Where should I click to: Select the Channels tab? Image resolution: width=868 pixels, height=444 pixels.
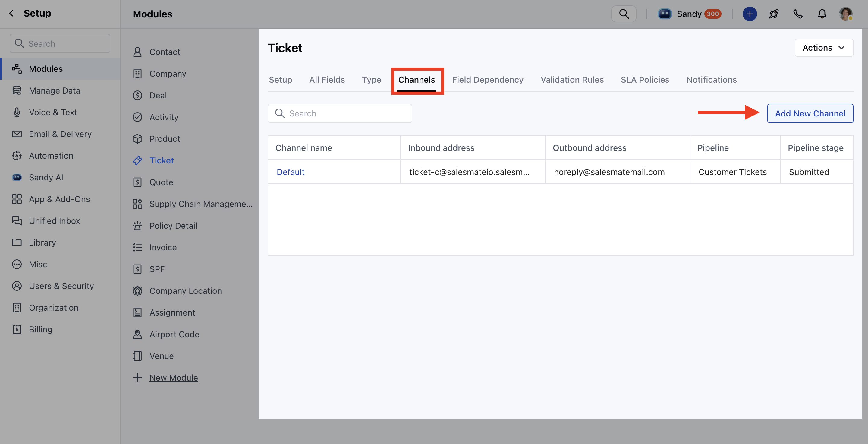click(417, 80)
